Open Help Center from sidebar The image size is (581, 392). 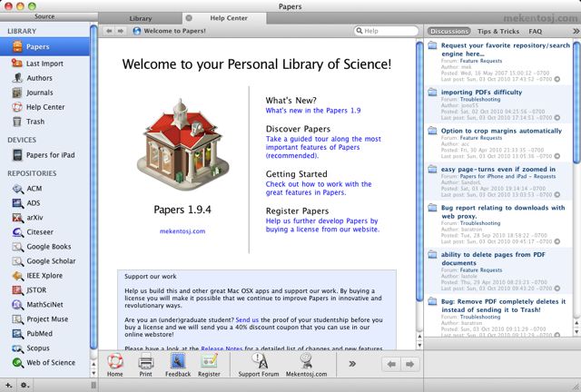[x=44, y=107]
